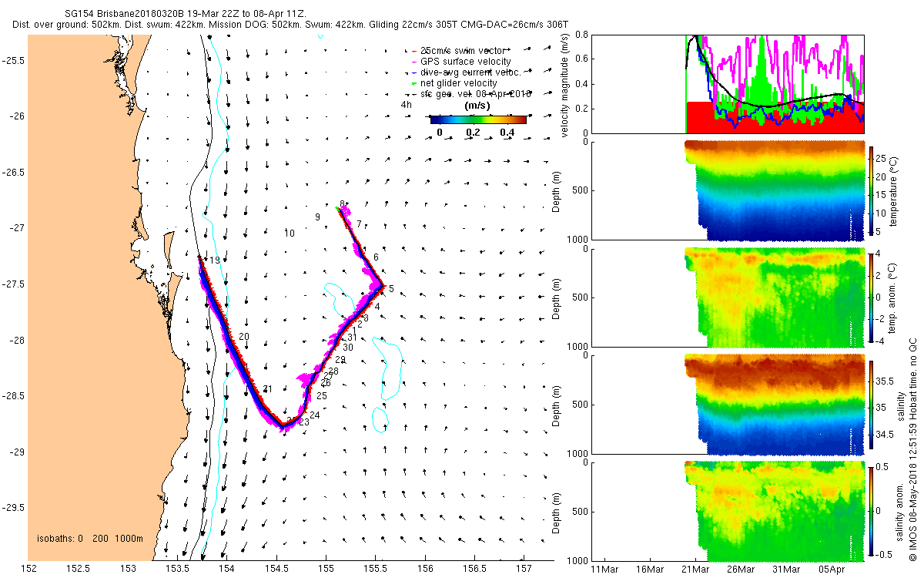Click day marker '23' at the track's southern turn
The width and height of the screenshot is (924, 578).
[303, 422]
